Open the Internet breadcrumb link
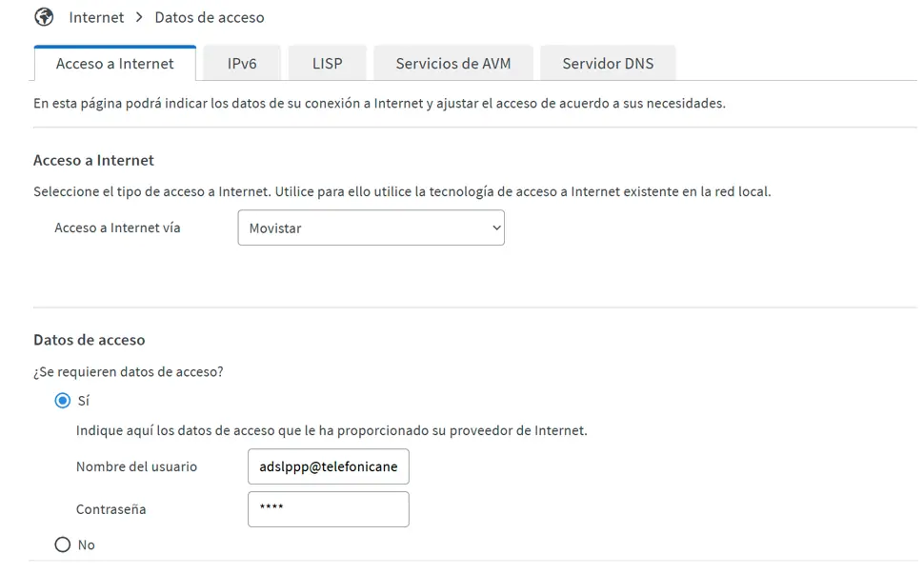This screenshot has height=574, width=924. point(96,17)
